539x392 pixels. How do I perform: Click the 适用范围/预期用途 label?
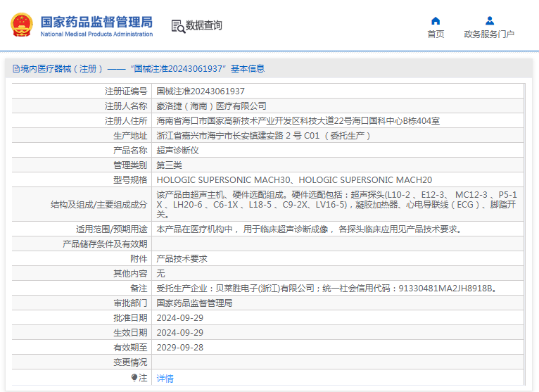[x=111, y=229]
